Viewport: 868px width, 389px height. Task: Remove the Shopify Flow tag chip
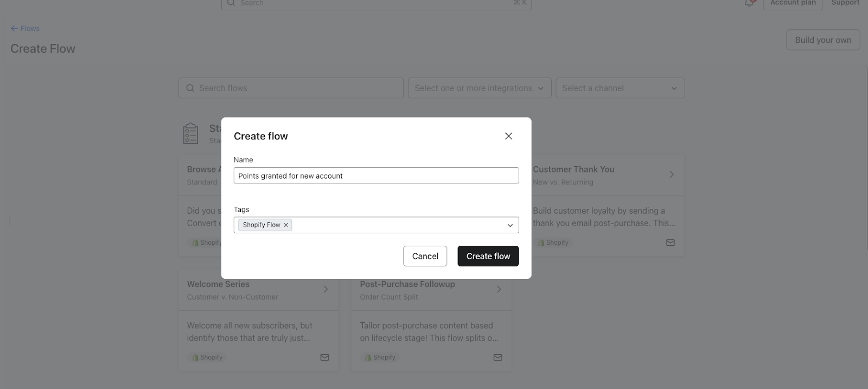coord(286,225)
